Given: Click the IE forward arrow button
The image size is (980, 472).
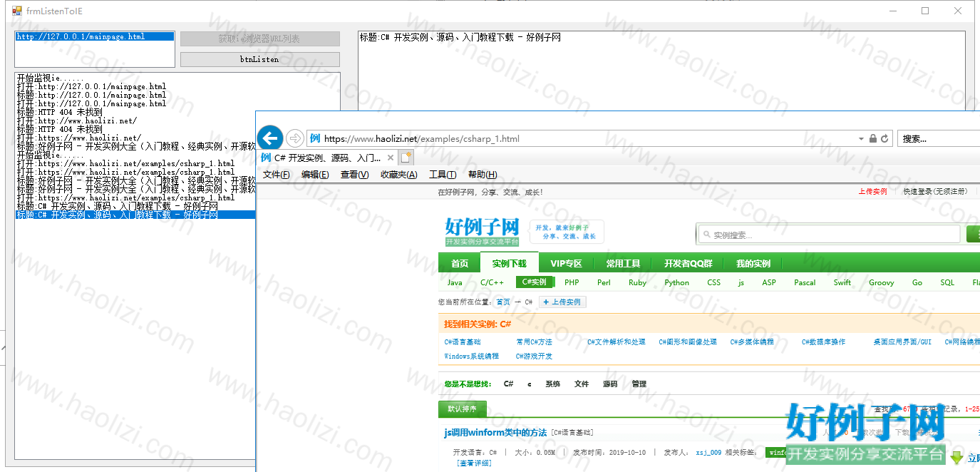Looking at the screenshot, I should click(x=294, y=138).
